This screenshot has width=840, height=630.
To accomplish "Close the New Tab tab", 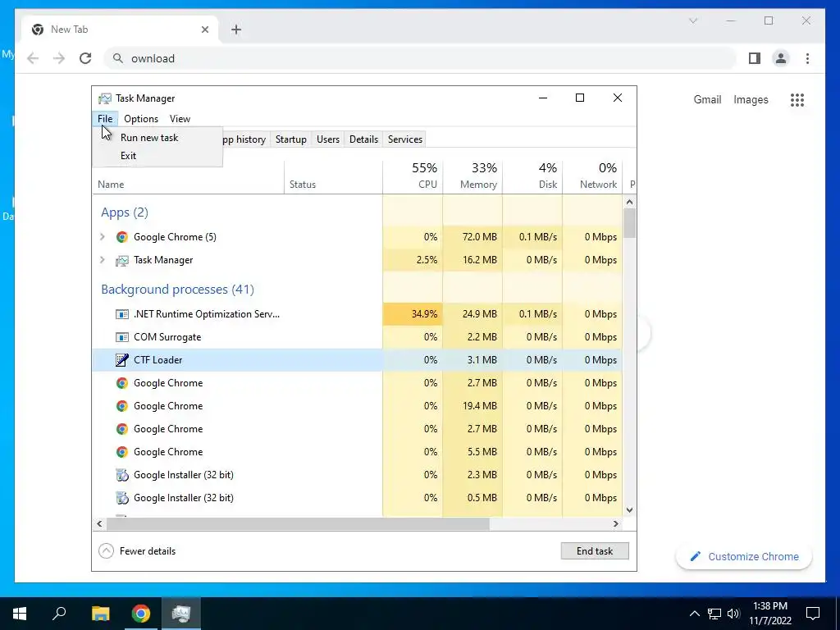I will (x=204, y=30).
